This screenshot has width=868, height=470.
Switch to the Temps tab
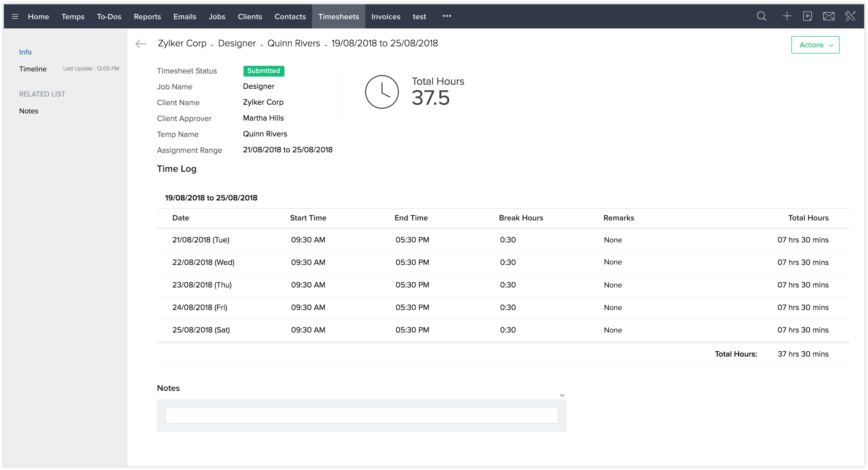click(73, 16)
